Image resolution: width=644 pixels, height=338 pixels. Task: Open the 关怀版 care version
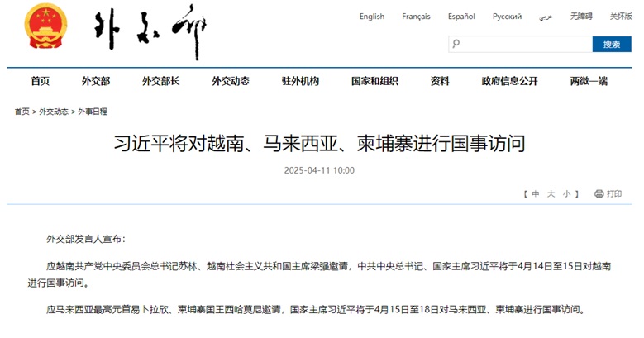(x=621, y=17)
